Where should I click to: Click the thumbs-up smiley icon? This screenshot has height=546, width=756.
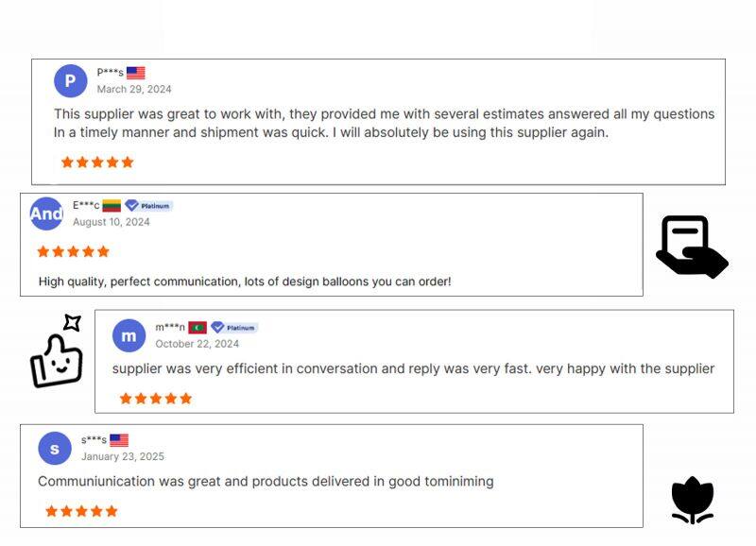57,352
